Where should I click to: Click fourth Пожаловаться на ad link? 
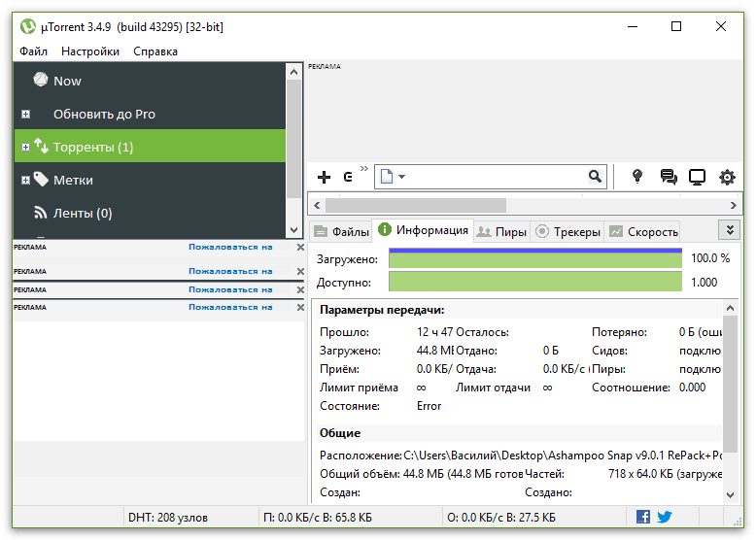(x=230, y=307)
